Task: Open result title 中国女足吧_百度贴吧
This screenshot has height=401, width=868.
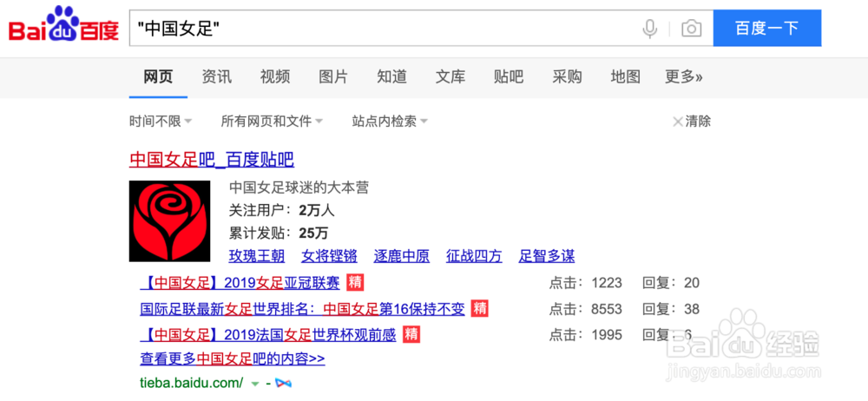Action: (212, 160)
